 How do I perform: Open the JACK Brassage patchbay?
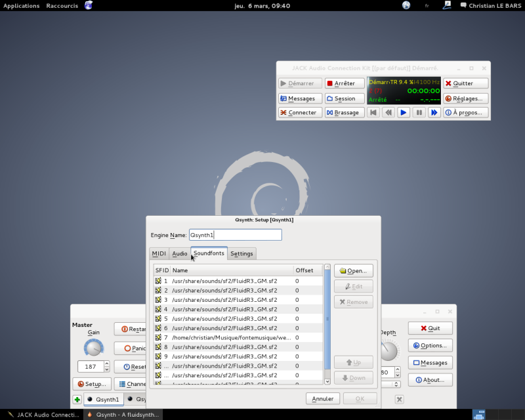pos(345,113)
